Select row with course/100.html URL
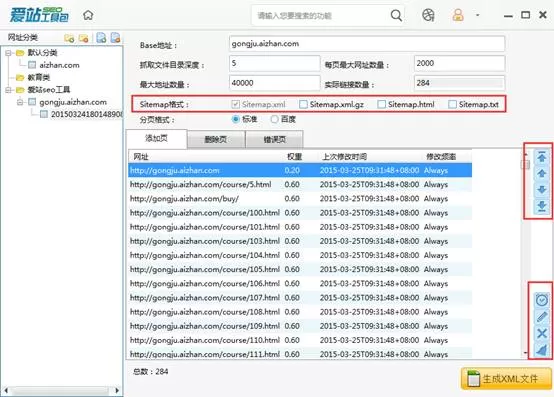 coord(300,213)
